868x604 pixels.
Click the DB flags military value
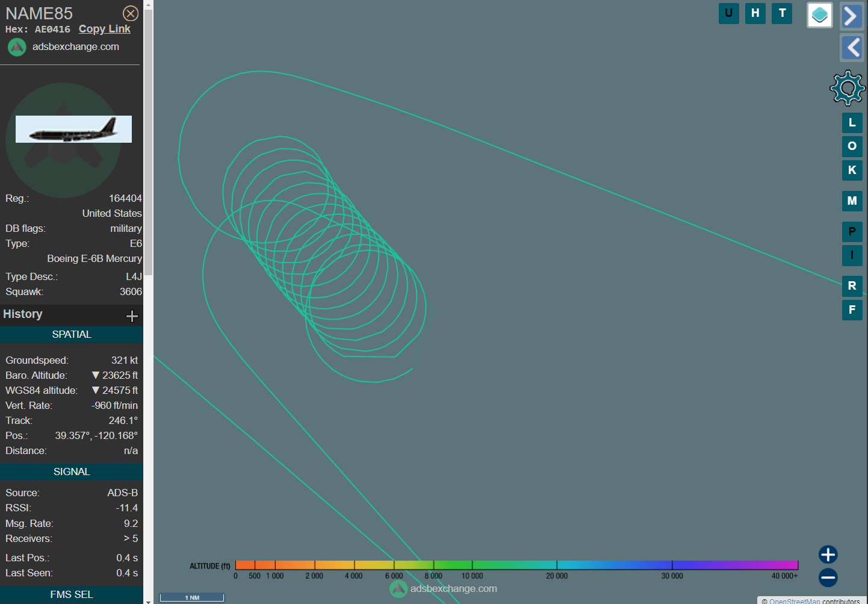coord(126,228)
